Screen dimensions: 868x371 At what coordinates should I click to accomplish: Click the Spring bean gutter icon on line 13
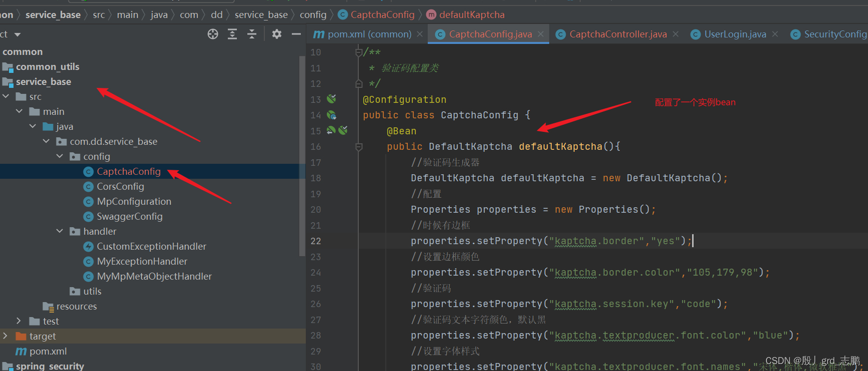[331, 99]
